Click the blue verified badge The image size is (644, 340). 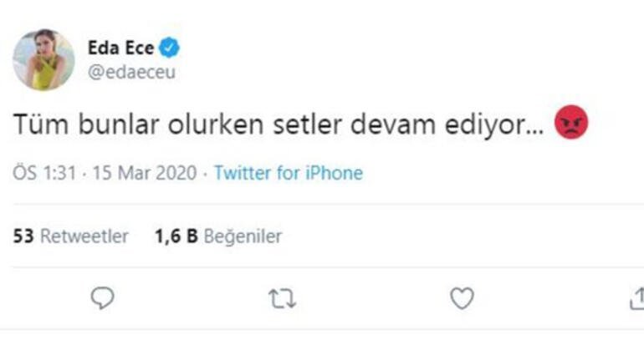pos(172,48)
